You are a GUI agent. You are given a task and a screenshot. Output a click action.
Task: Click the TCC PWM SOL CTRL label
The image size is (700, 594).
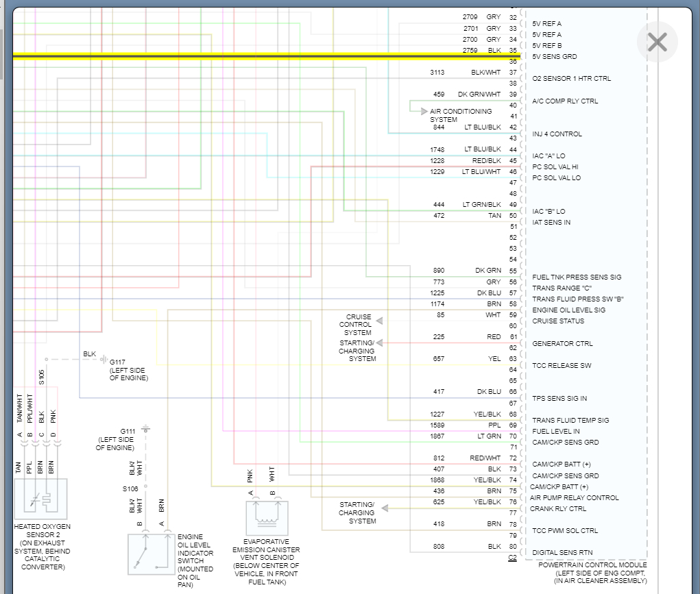click(x=565, y=531)
